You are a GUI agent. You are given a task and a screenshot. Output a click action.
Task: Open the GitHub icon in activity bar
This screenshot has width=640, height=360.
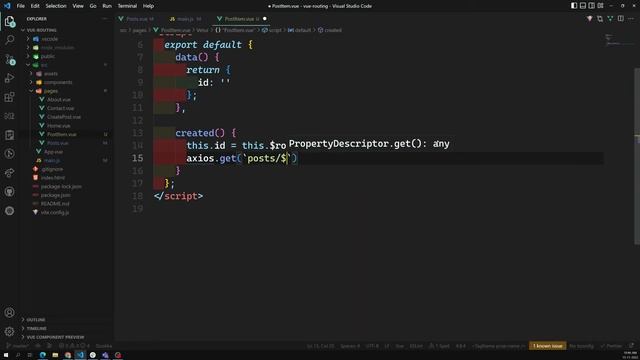tap(9, 191)
